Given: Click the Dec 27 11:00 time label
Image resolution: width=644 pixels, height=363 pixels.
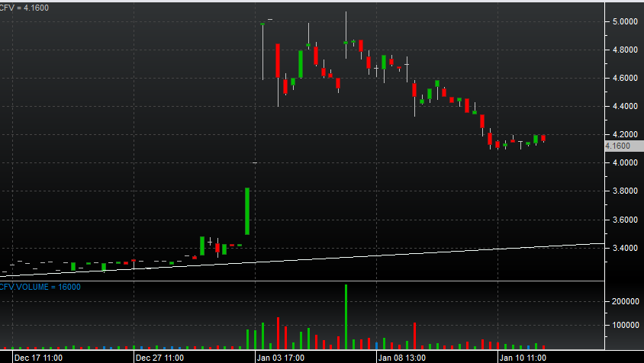Looking at the screenshot, I should [x=159, y=357].
